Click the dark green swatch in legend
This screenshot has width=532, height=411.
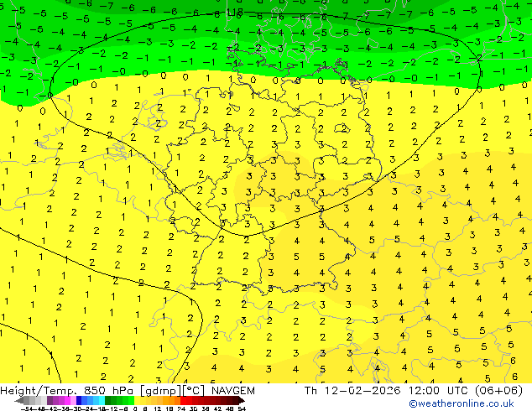108,400
